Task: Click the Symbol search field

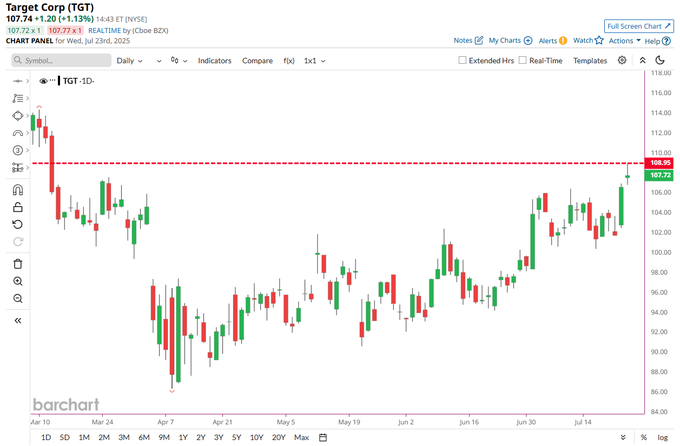Action: pyautogui.click(x=61, y=60)
